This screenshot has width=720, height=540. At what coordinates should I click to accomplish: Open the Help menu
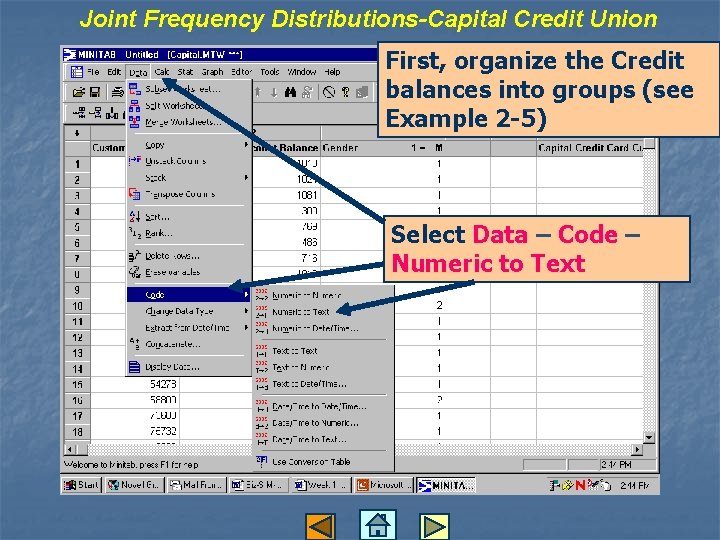click(x=332, y=72)
